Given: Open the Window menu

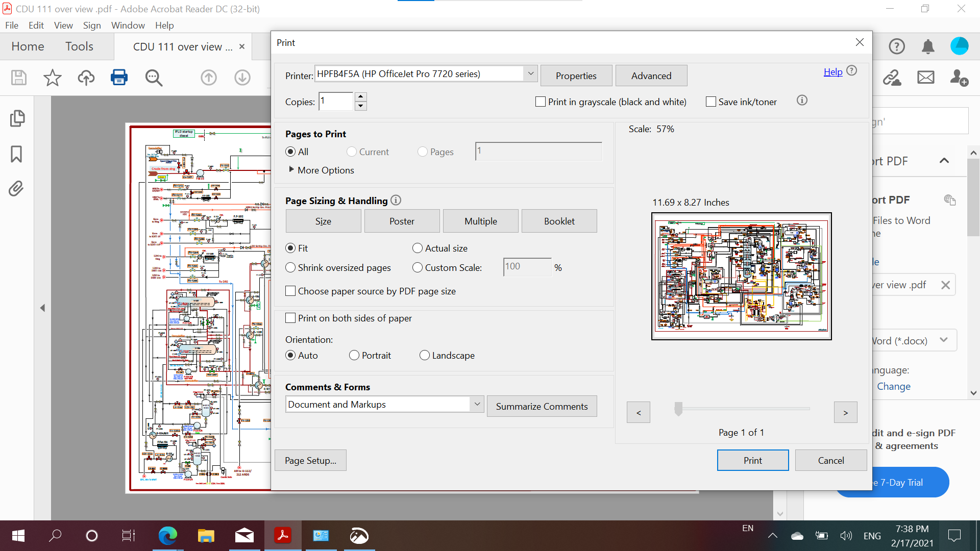Looking at the screenshot, I should click(128, 25).
